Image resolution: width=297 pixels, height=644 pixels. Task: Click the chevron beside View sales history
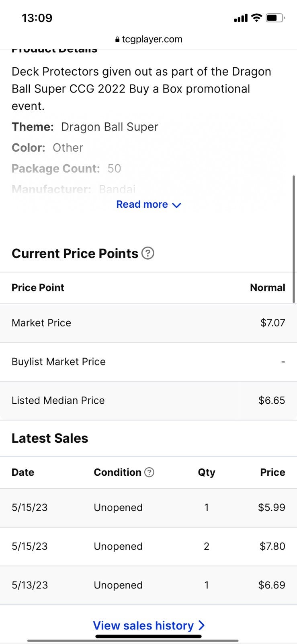(202, 625)
